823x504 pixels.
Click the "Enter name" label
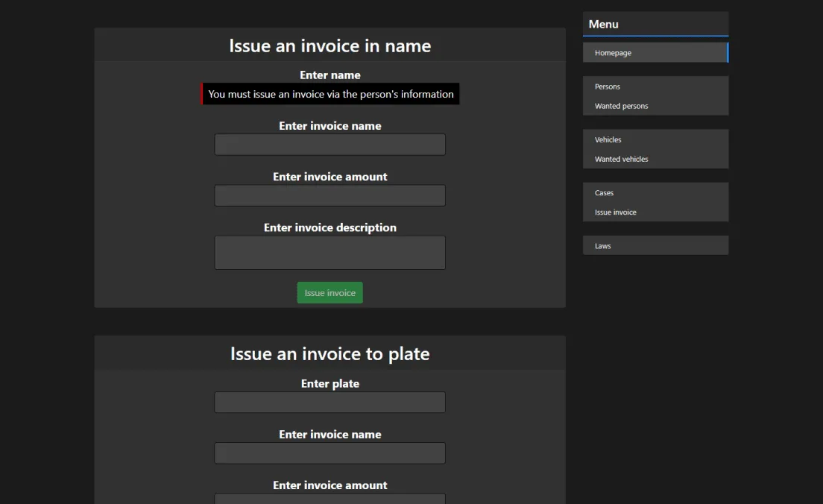pos(329,75)
